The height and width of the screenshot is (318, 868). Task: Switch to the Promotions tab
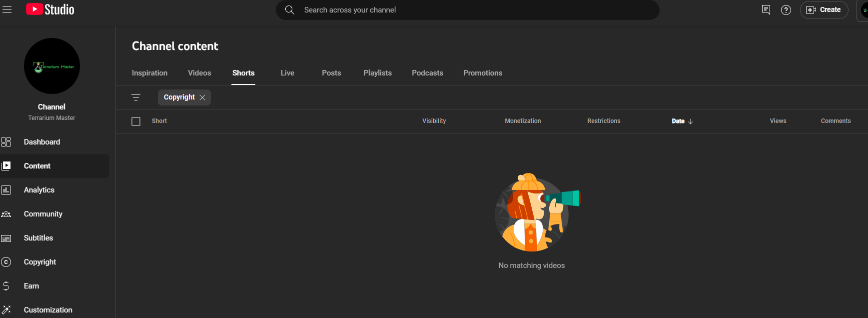point(483,73)
